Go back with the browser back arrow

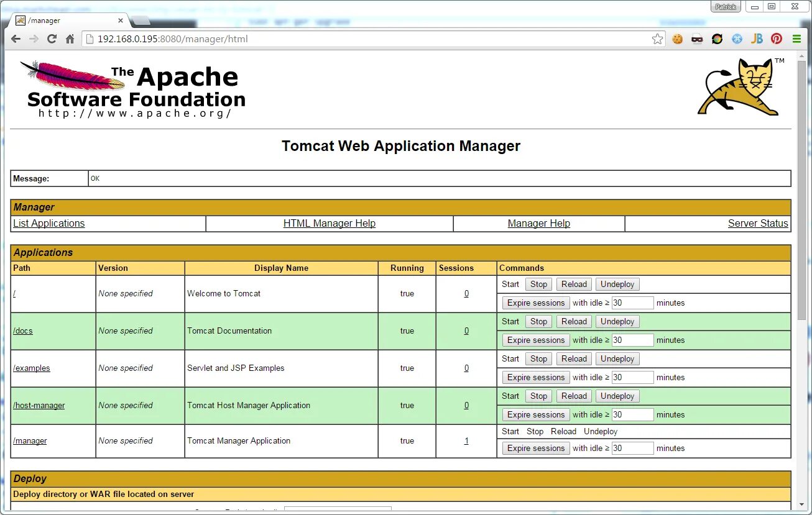pyautogui.click(x=16, y=39)
